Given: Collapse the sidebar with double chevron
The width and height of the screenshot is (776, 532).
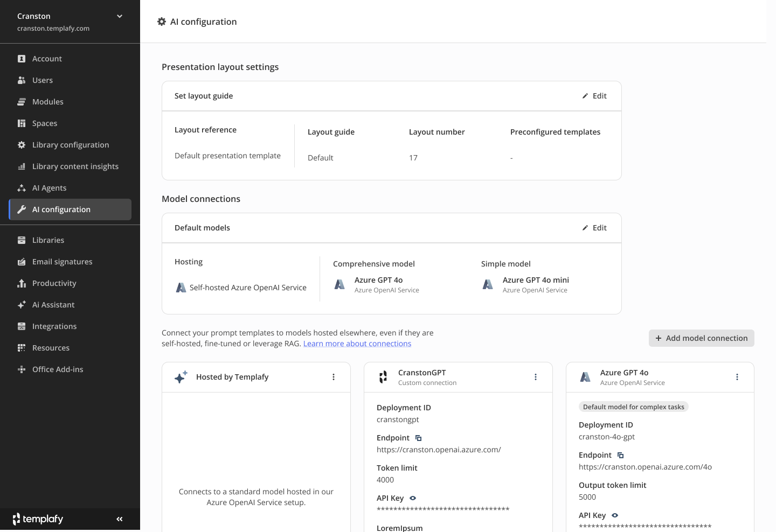Looking at the screenshot, I should click(x=120, y=519).
